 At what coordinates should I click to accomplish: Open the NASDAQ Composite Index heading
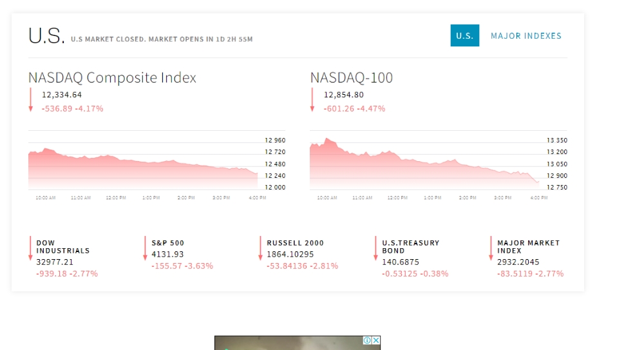point(112,77)
